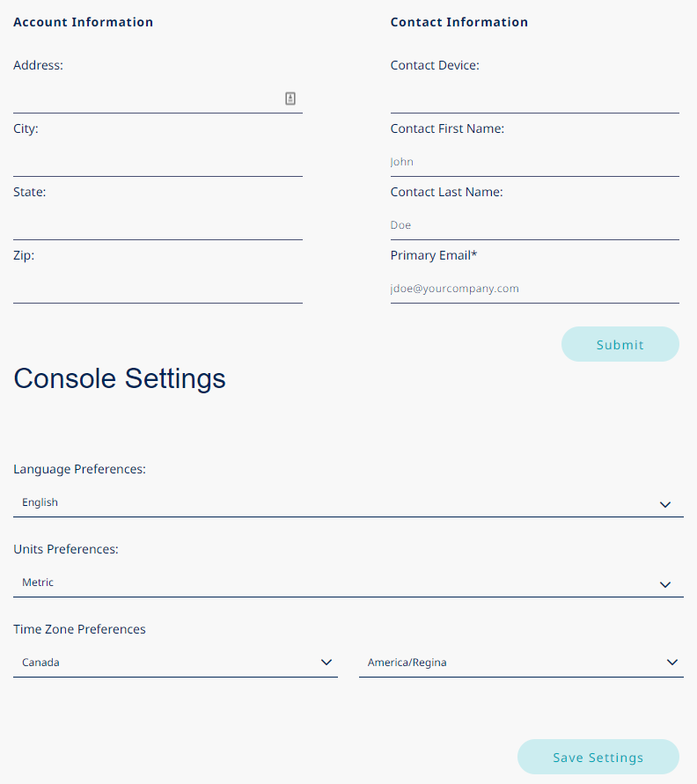Click the contact card icon in Address field
This screenshot has height=784, width=697.
click(x=290, y=99)
